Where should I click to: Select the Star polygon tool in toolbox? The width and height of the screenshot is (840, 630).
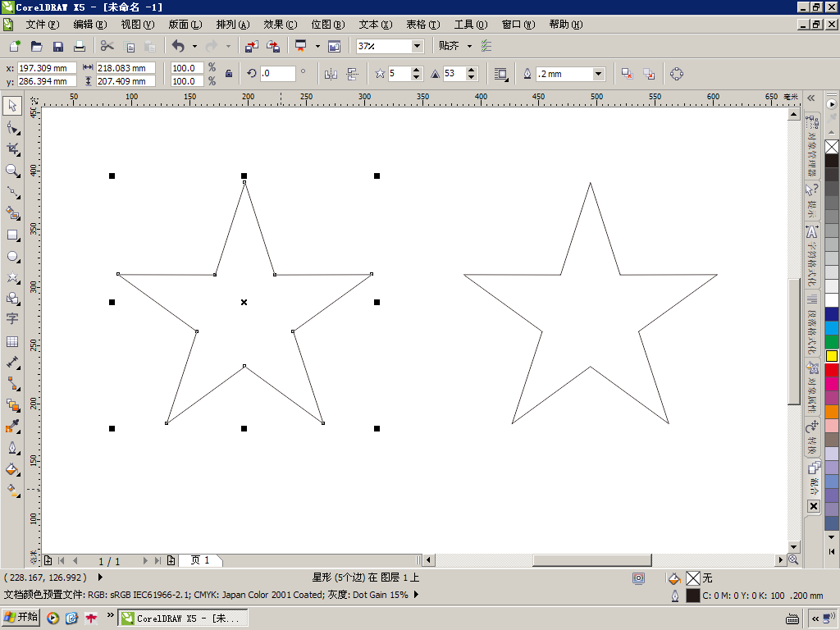(12, 277)
